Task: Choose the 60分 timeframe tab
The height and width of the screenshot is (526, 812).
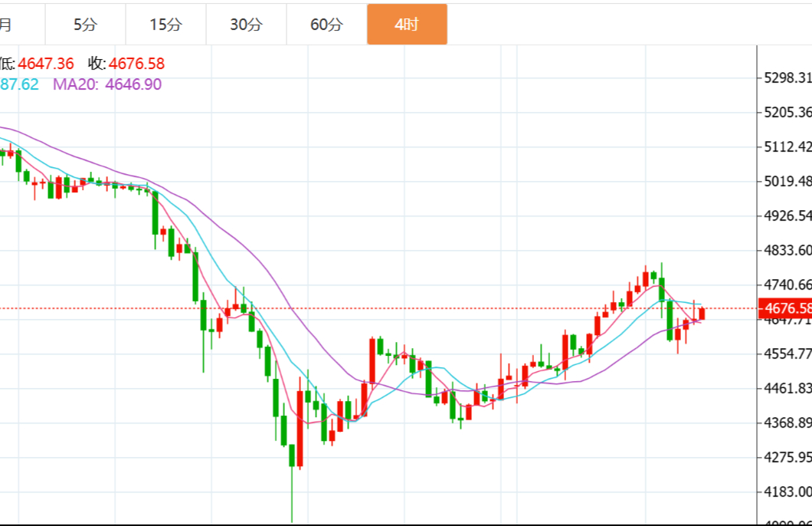Action: pos(326,25)
